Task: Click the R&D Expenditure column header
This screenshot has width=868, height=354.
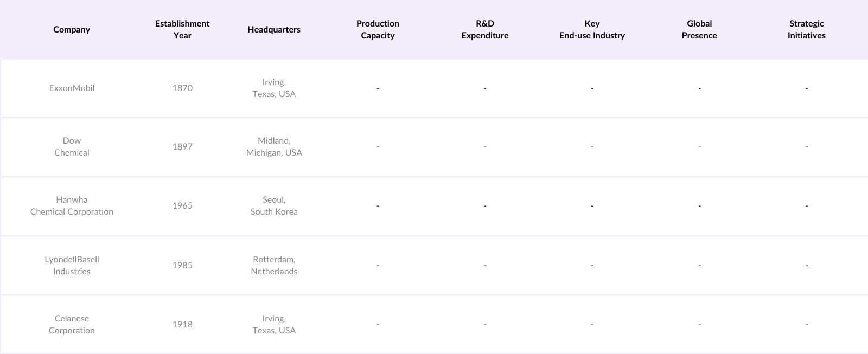Action: click(485, 30)
